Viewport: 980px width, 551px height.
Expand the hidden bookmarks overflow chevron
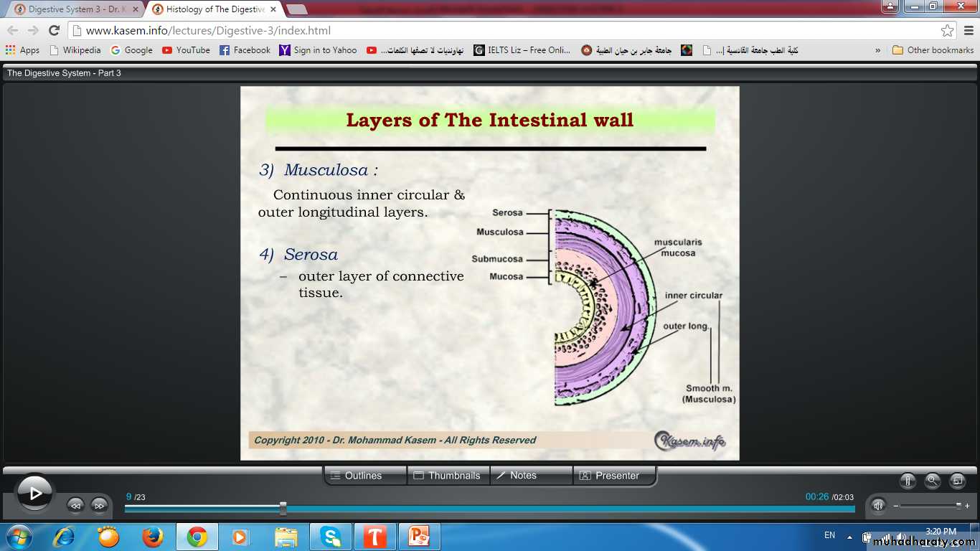877,50
